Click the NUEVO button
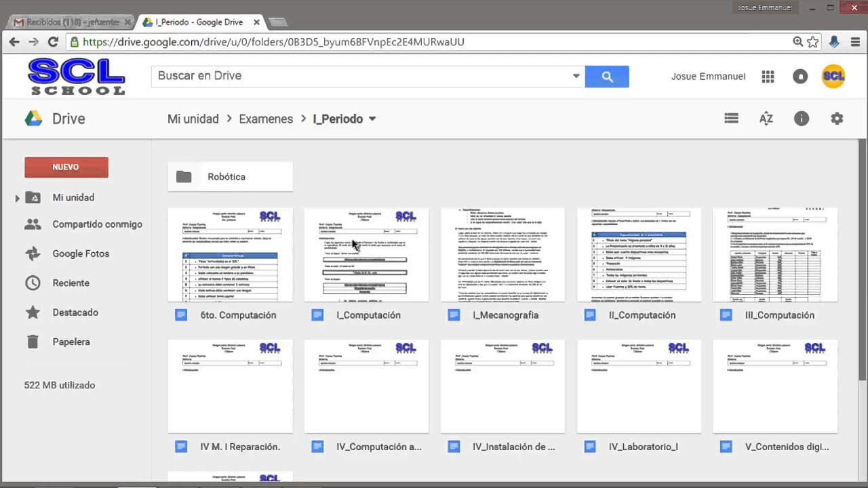The height and width of the screenshot is (488, 868). point(66,167)
